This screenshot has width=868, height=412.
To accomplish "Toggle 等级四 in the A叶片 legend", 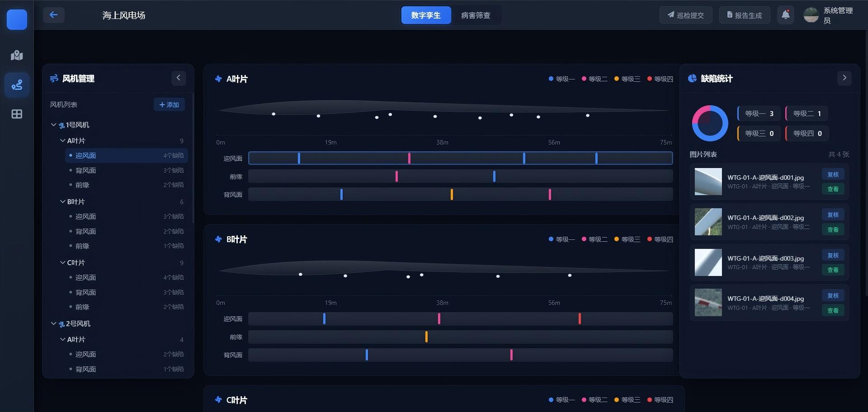I will [660, 79].
